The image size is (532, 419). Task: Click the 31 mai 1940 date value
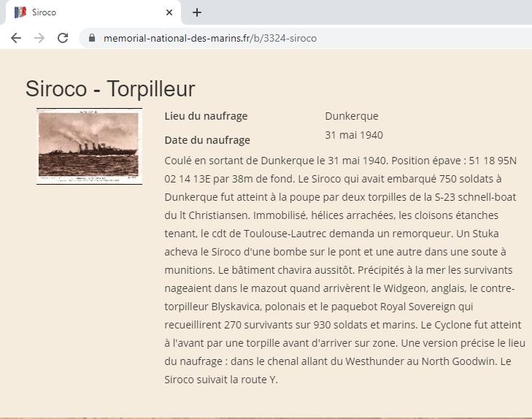(x=354, y=135)
